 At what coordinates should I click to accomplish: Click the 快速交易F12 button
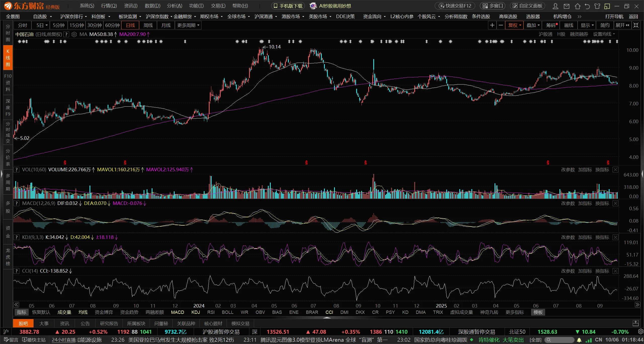coord(455,6)
